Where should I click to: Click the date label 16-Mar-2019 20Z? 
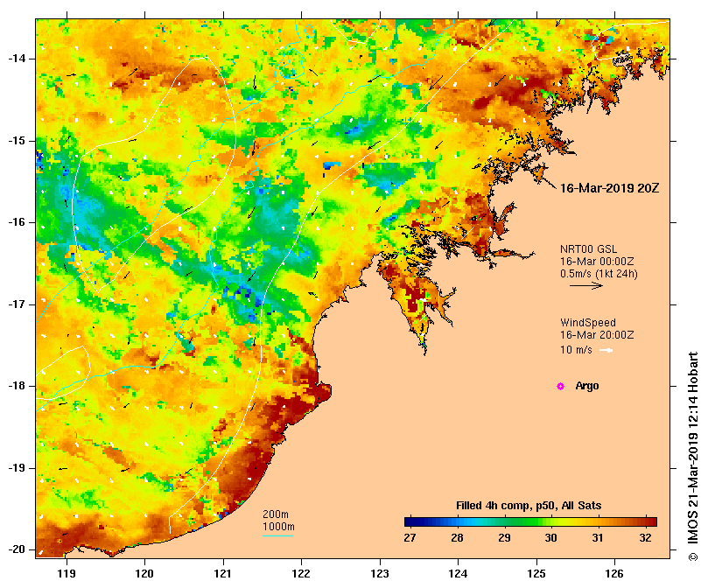610,188
